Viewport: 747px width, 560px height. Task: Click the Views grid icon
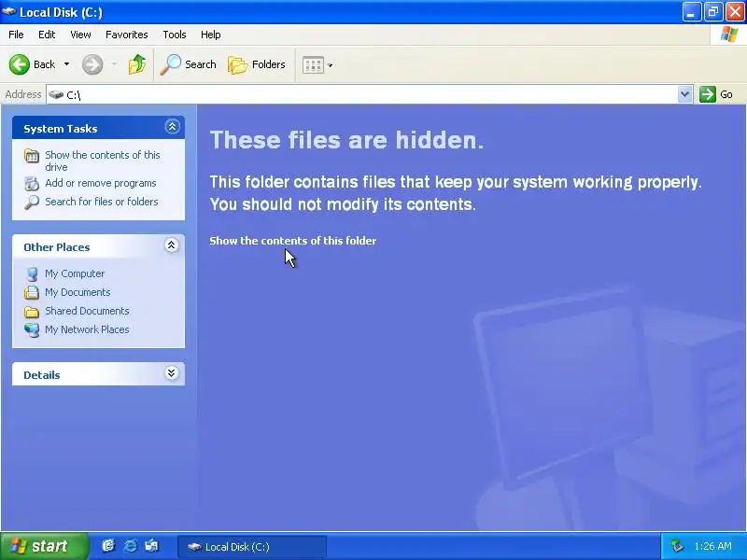point(313,64)
